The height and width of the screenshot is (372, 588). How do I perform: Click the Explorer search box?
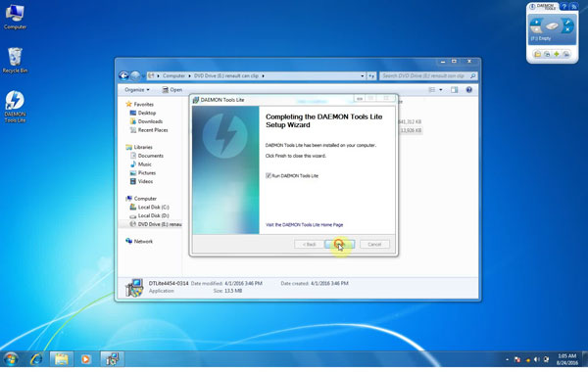428,76
